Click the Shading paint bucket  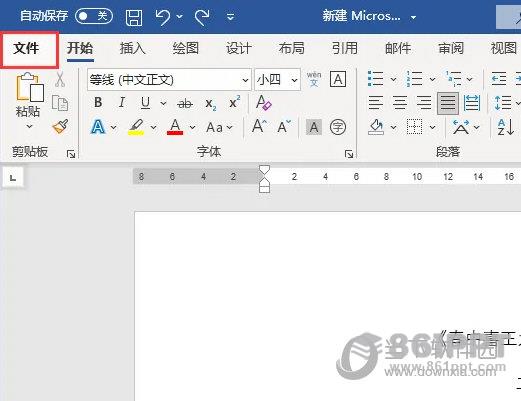[x=376, y=127]
